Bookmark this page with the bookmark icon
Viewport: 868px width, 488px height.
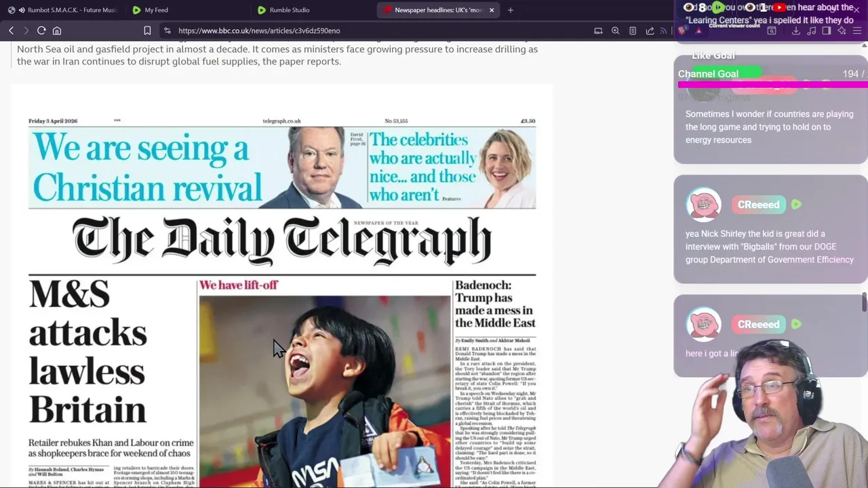[147, 30]
